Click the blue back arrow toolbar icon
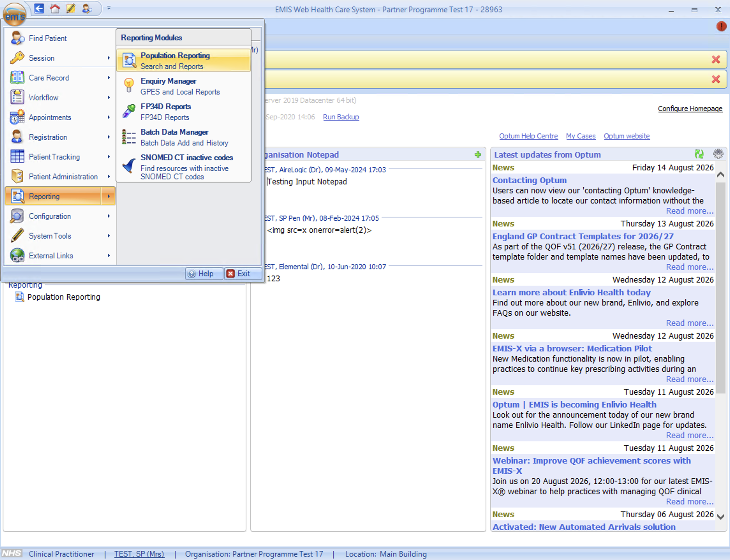 click(39, 8)
